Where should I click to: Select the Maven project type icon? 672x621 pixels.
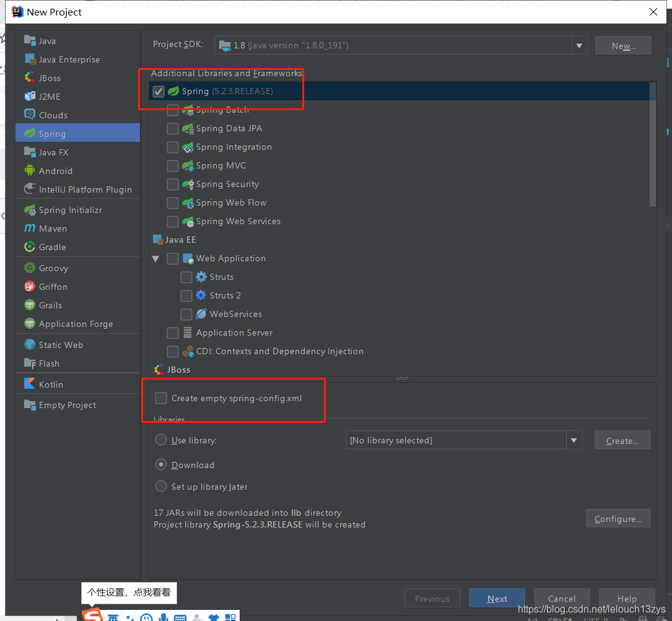click(30, 228)
